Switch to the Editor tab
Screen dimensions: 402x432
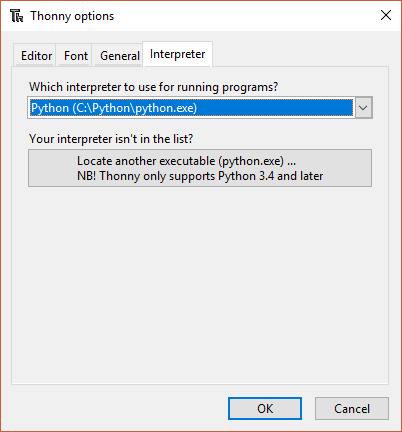36,56
